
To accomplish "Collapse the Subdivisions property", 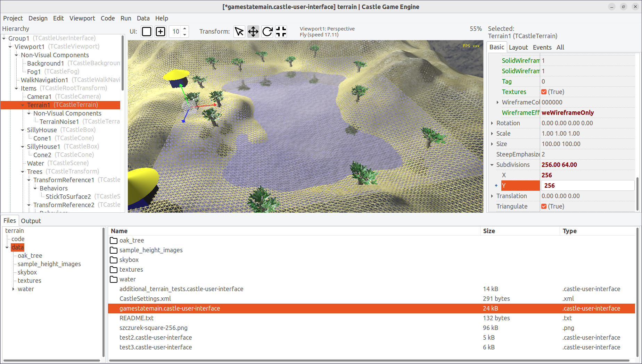I will point(492,165).
